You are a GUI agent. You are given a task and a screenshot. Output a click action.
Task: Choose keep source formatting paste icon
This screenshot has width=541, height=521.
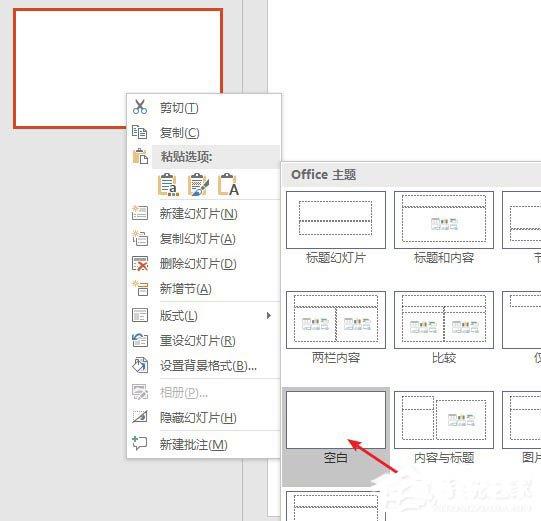point(198,185)
